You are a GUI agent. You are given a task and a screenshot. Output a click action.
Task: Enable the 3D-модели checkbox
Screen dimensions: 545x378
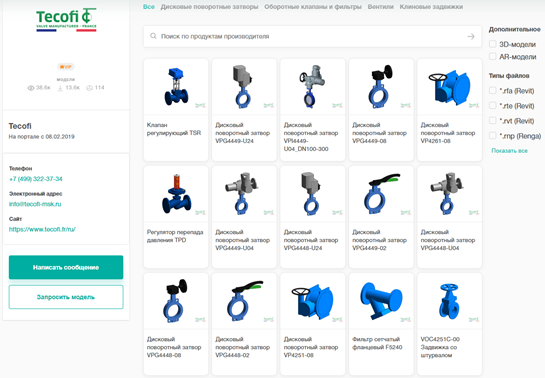pyautogui.click(x=492, y=44)
